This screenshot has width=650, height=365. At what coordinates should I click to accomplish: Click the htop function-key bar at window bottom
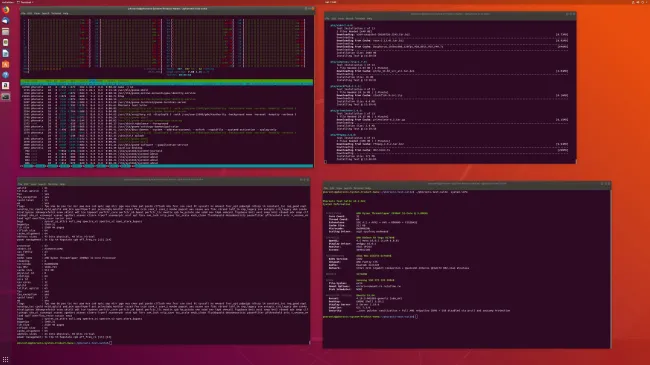(167, 166)
